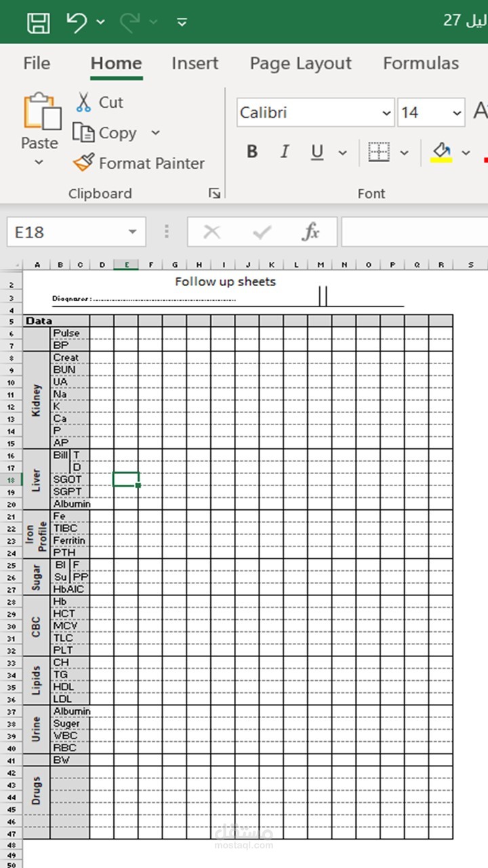Expand the Paste options arrow
488x868 pixels.
coord(39,162)
